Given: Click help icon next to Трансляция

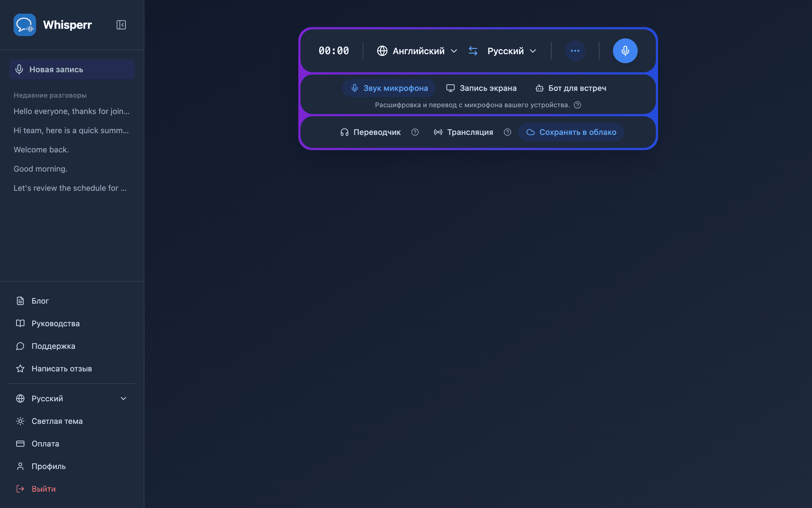Looking at the screenshot, I should pyautogui.click(x=507, y=132).
